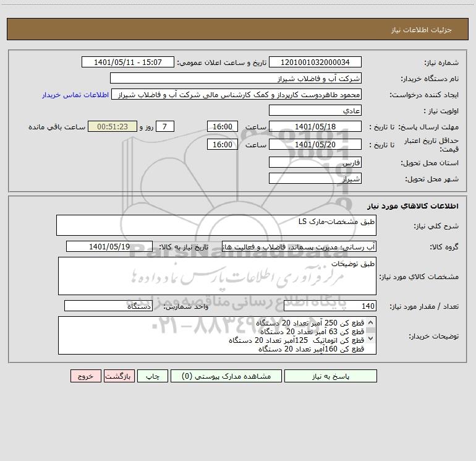Click label 'ساعت باقی مانده'
Screen dimensions: 476x461
(57, 127)
